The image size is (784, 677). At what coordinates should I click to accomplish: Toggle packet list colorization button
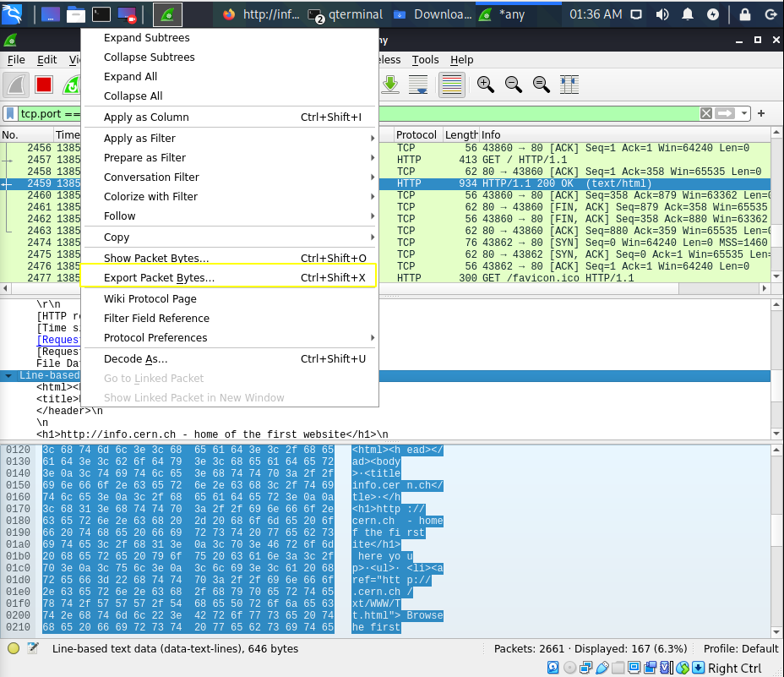[x=452, y=85]
